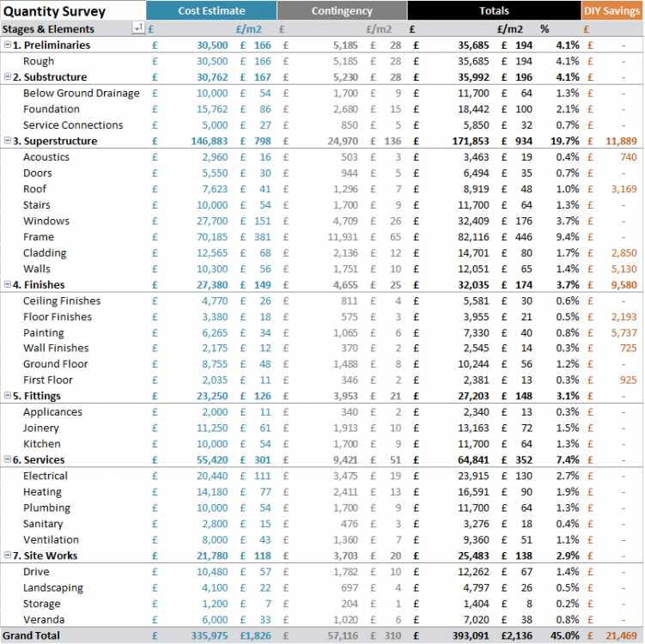
Task: Select the Heating row label
Action: click(42, 492)
